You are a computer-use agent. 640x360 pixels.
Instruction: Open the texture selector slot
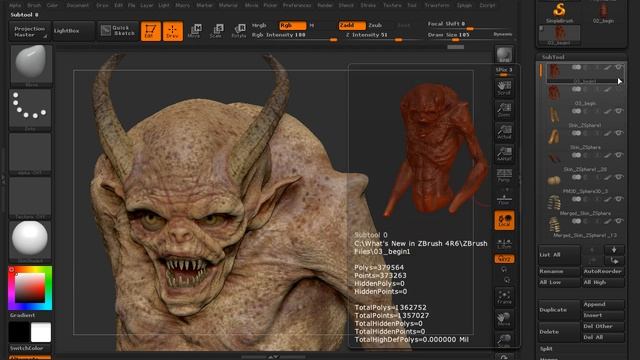30,198
